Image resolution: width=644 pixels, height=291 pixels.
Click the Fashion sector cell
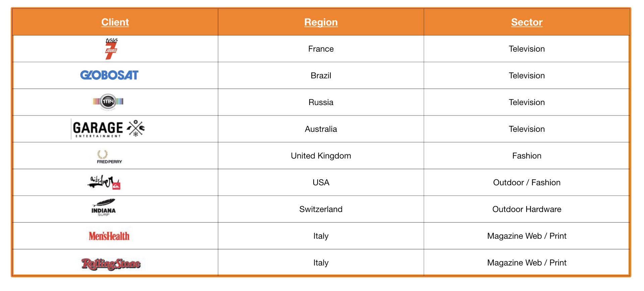coord(527,156)
